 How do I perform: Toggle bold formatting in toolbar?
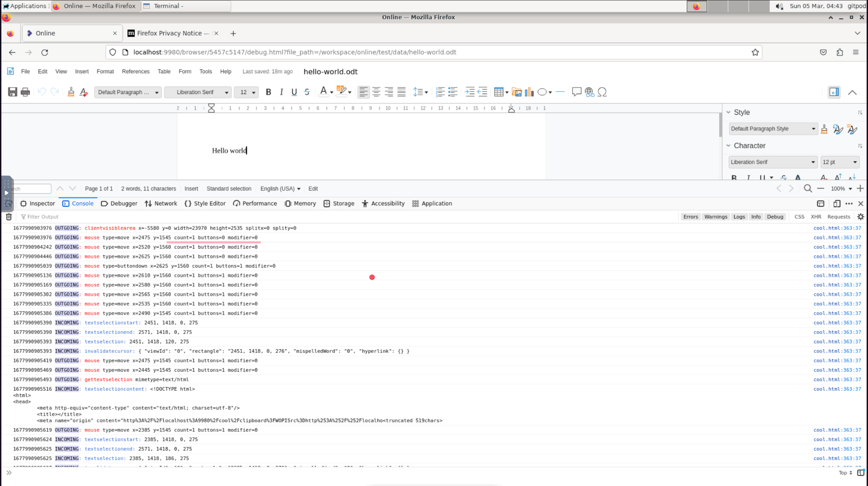pos(268,92)
